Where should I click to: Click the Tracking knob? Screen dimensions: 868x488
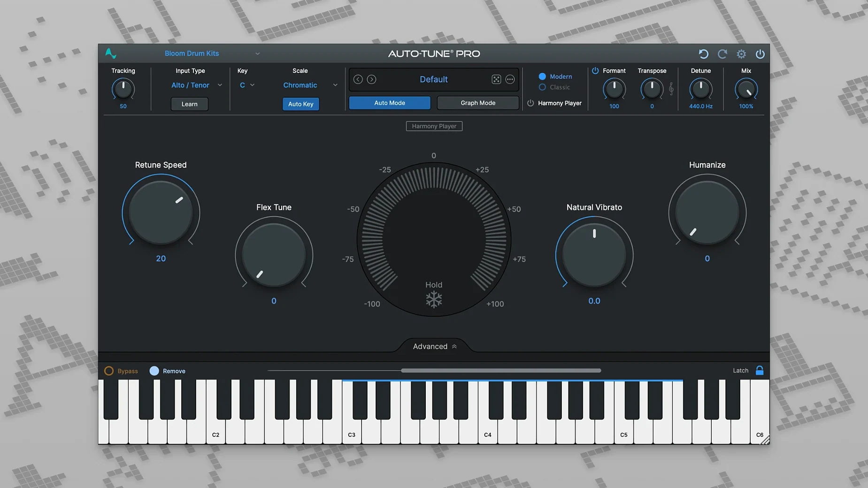123,89
